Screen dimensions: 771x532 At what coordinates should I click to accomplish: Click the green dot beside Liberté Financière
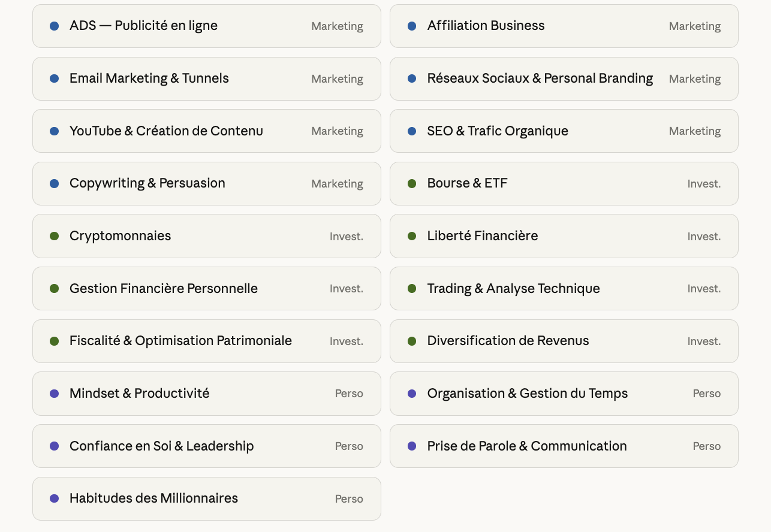point(412,236)
